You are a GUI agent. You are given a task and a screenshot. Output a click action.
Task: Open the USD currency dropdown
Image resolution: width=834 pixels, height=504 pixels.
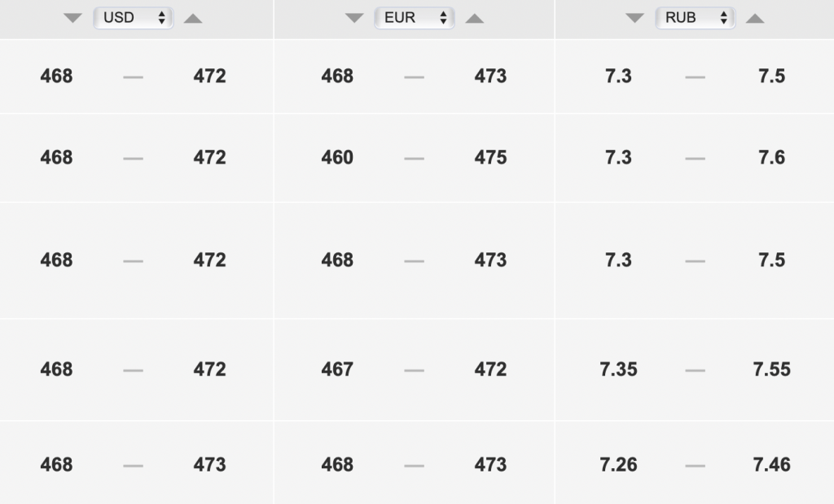pyautogui.click(x=134, y=18)
